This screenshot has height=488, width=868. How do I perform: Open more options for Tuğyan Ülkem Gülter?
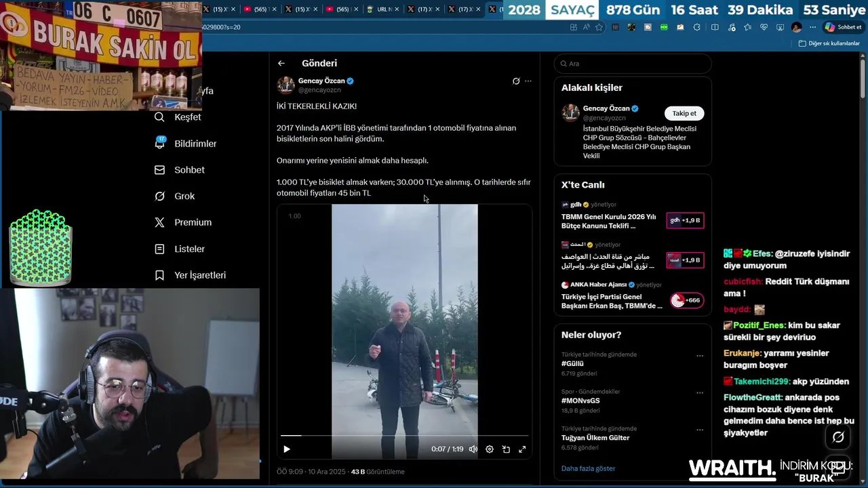700,430
